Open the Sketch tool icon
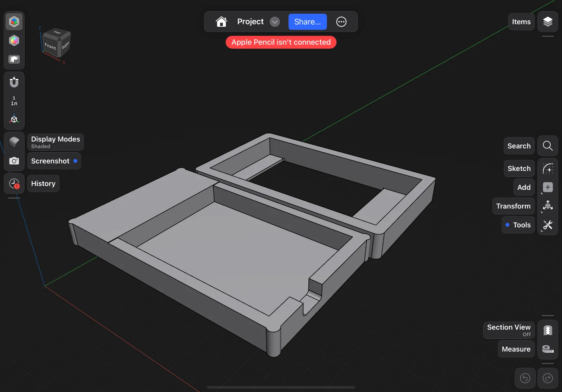 pos(548,168)
